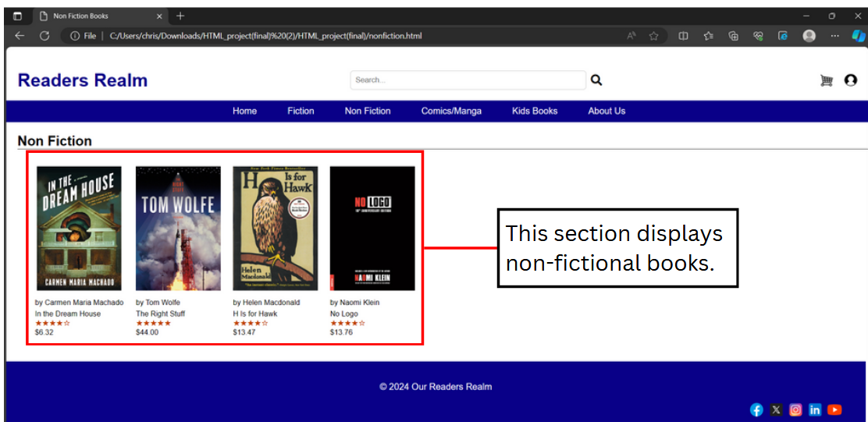This screenshot has width=868, height=422.
Task: Open The Right Stuff cover
Action: [178, 229]
